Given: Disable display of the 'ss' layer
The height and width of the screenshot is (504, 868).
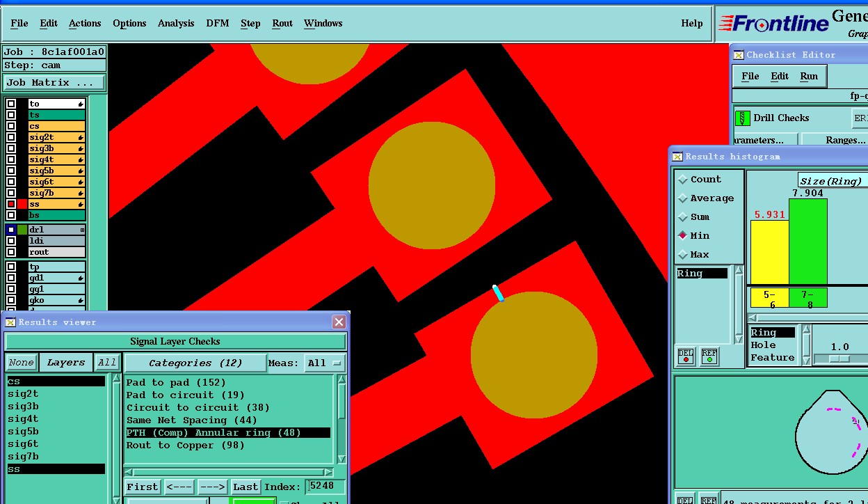Looking at the screenshot, I should click(11, 204).
